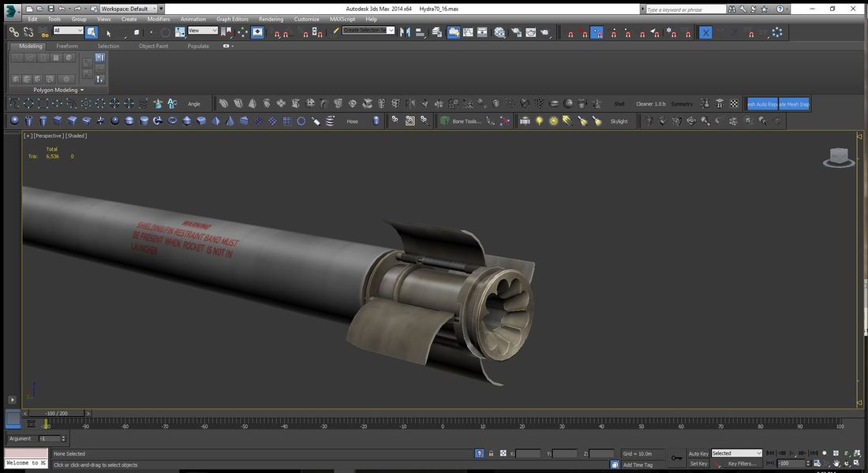Open the Create Selection Set dropdown

(x=369, y=31)
